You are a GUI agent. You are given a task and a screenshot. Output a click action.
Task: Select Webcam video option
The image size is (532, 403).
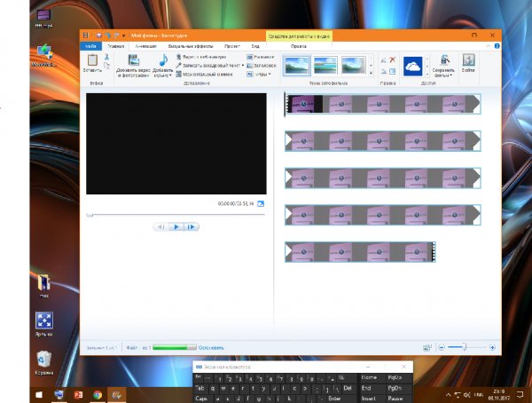tap(201, 57)
